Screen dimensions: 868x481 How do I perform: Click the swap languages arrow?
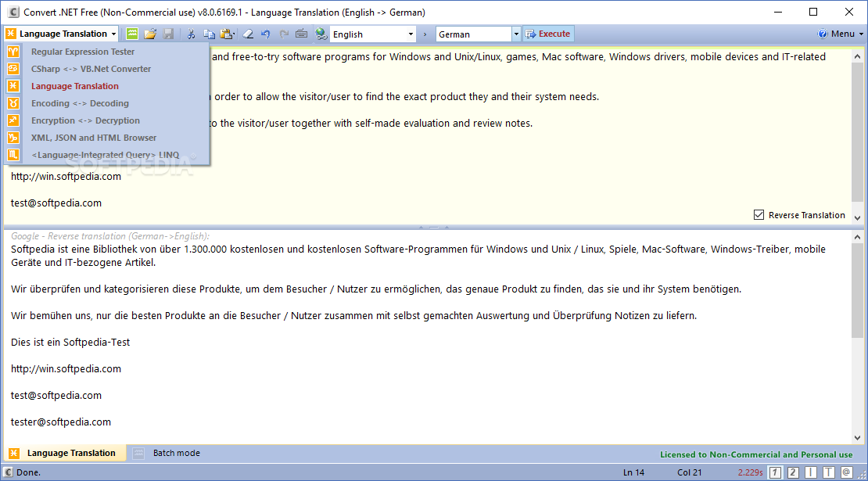coord(425,34)
